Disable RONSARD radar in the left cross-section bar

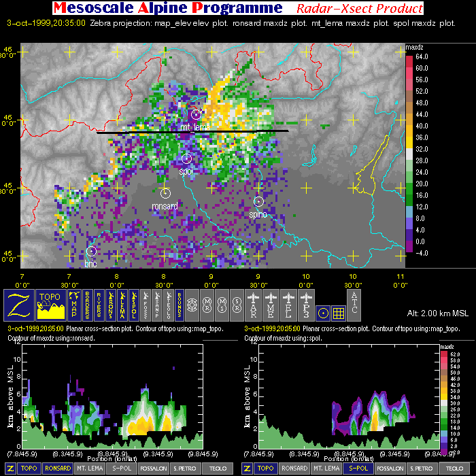click(59, 469)
